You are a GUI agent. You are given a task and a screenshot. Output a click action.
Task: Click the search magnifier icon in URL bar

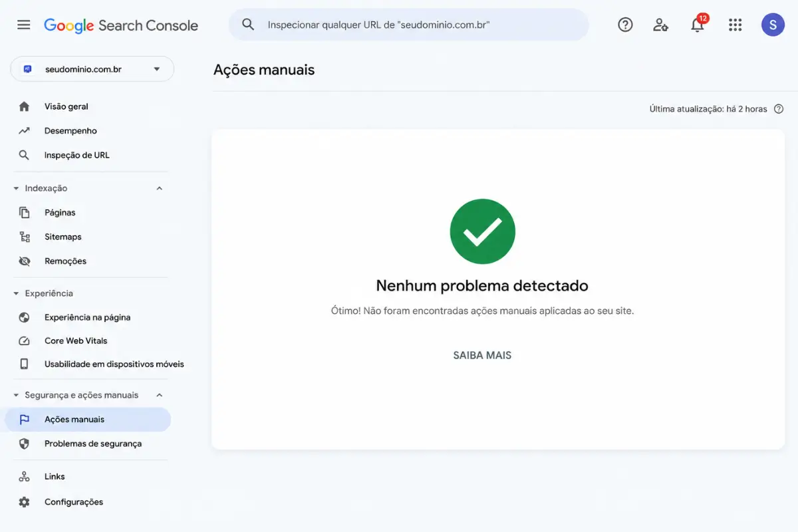pos(248,25)
